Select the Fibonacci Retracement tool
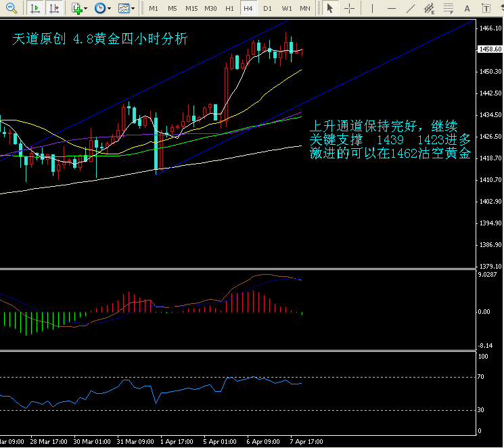 (x=448, y=8)
